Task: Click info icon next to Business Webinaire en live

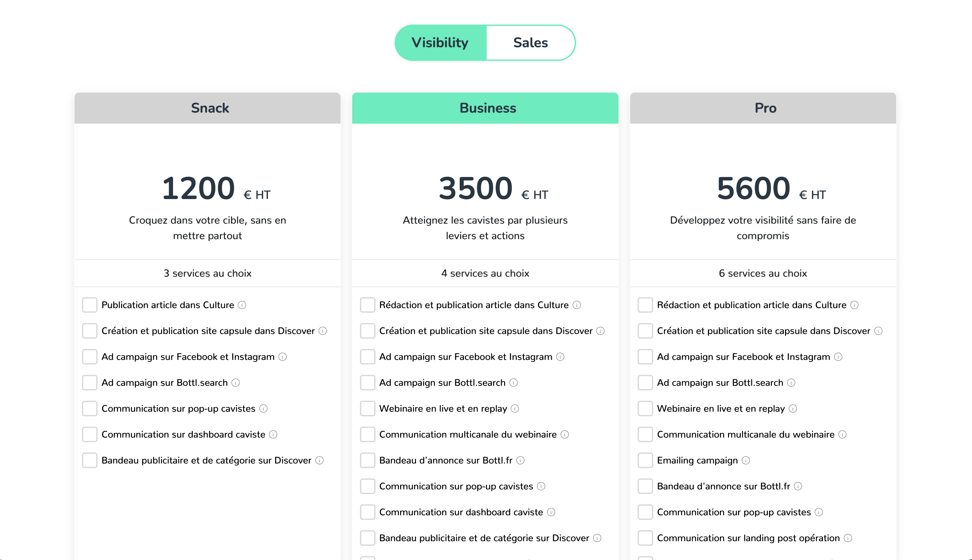Action: [515, 409]
